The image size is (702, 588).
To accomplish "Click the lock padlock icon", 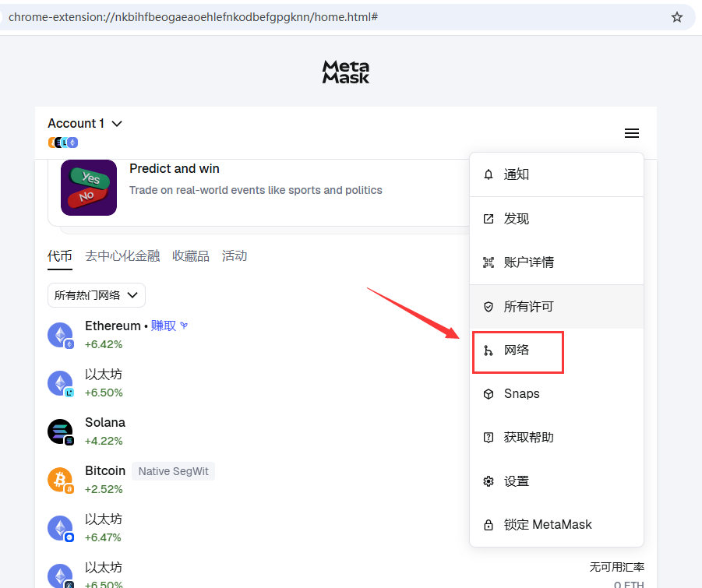I will coord(489,524).
